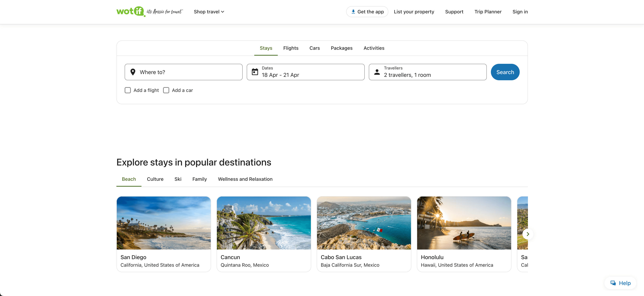The width and height of the screenshot is (644, 296).
Task: Expand the Shop travel menu
Action: pos(209,12)
